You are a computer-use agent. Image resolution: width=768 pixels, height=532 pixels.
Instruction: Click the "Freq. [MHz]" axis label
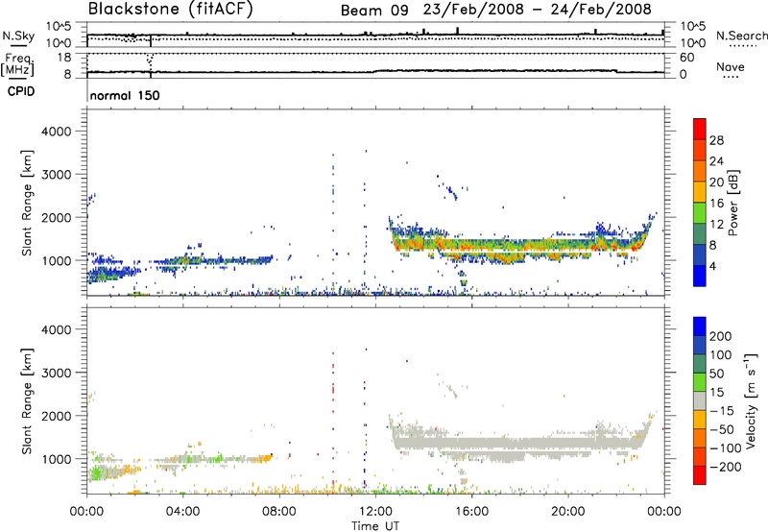pos(17,64)
